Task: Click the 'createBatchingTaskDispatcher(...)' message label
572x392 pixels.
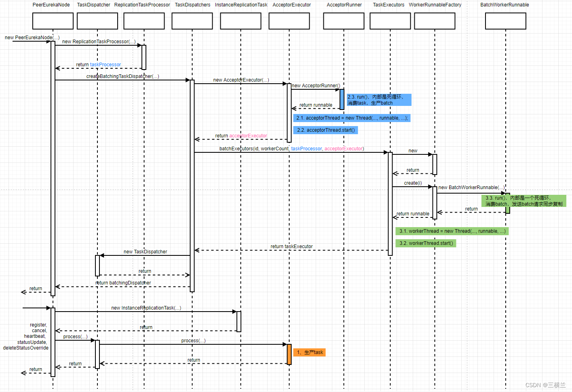Action: [123, 76]
